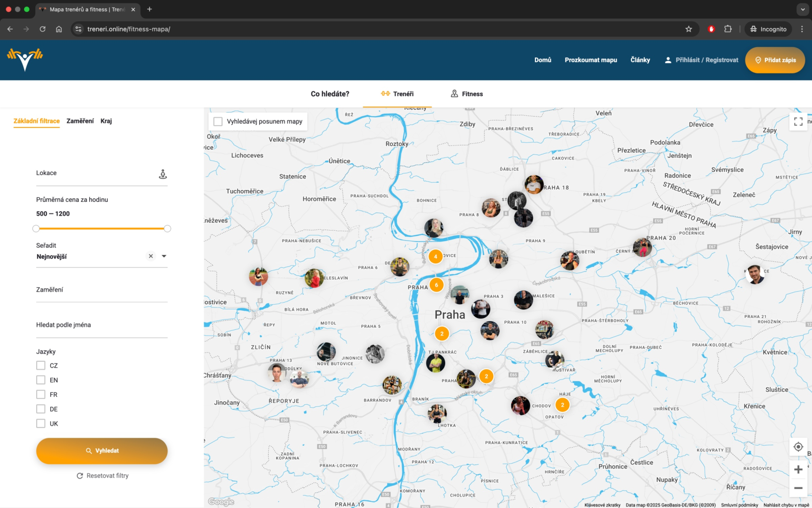
Task: Bookmark this page with star icon
Action: tap(689, 29)
